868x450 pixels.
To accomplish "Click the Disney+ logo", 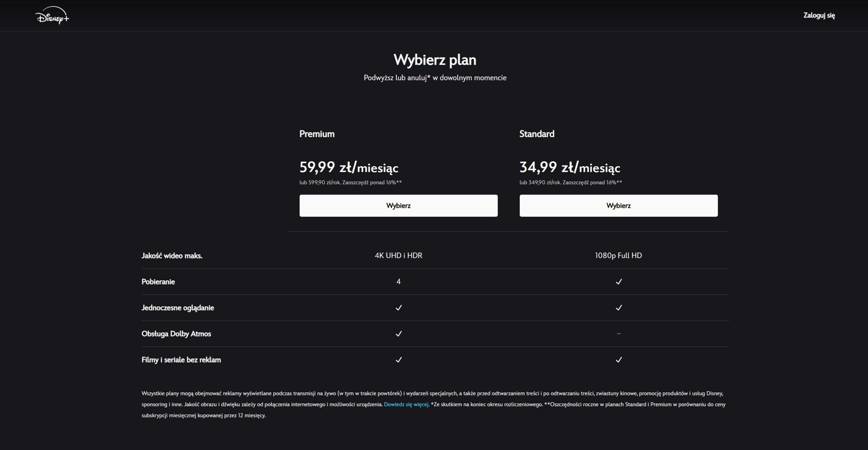I will click(52, 16).
